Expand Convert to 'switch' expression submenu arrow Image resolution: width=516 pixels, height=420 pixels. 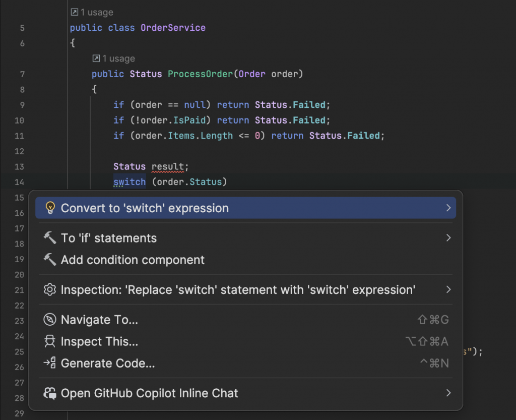(x=448, y=208)
